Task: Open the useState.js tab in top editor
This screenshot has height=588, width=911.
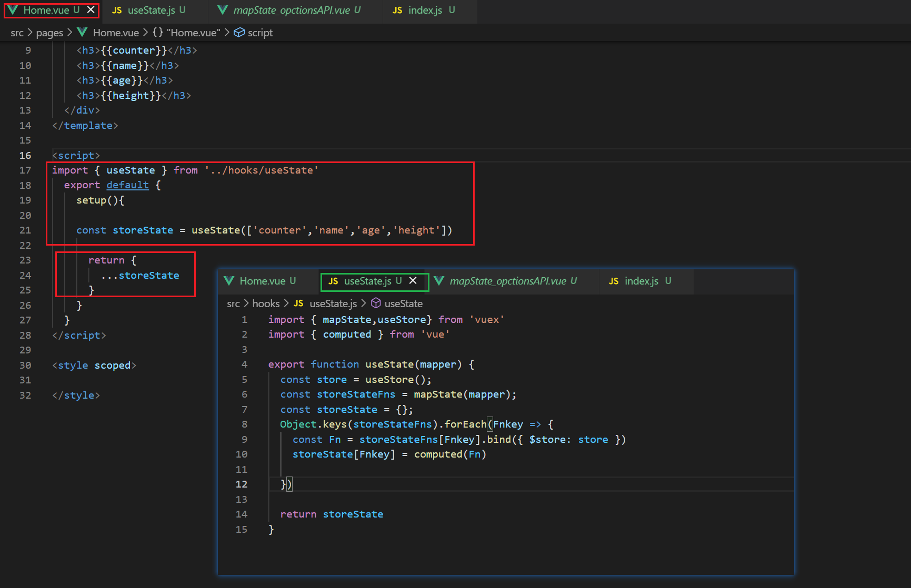Action: 152,10
